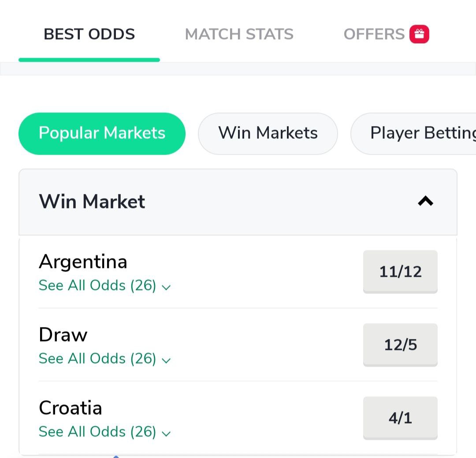Click the Win Market header title
Screen dimensions: 476x458
click(92, 201)
